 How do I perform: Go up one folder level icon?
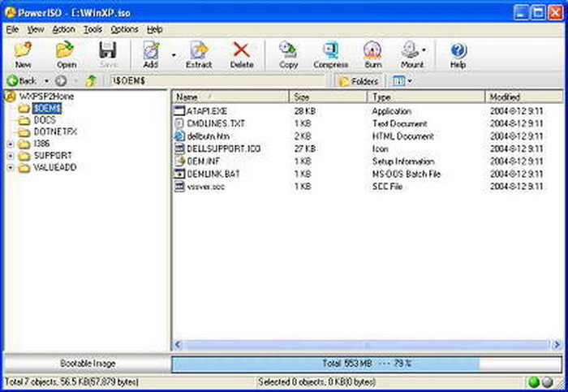coord(91,81)
